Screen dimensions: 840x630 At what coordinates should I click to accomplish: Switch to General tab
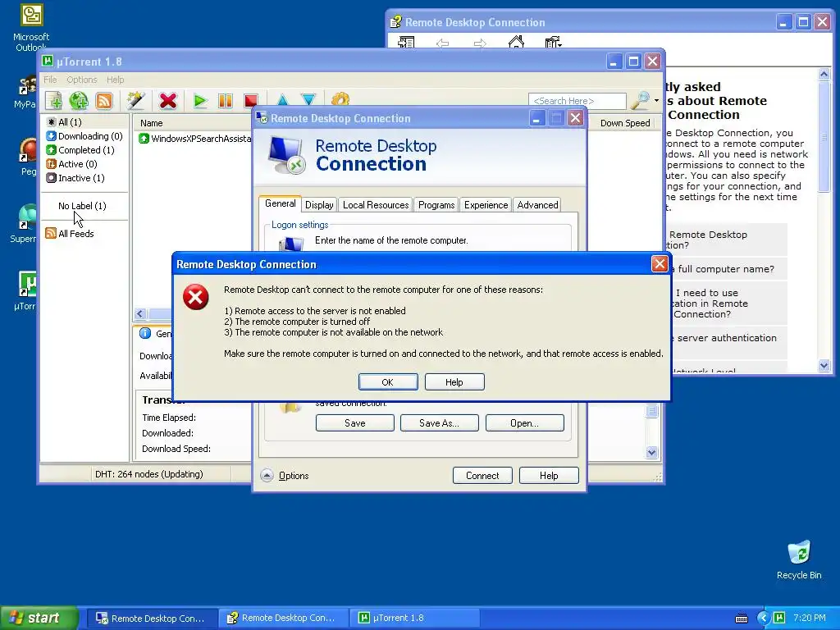point(281,203)
